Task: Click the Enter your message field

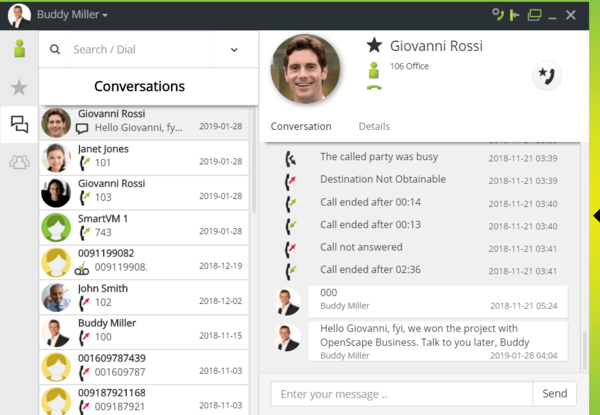Action: [x=400, y=394]
